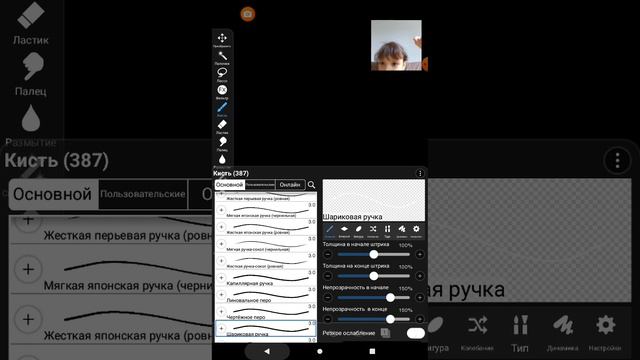The width and height of the screenshot is (640, 360).
Task: Decrease Непрозрачность в конце with minus
Action: point(327,319)
